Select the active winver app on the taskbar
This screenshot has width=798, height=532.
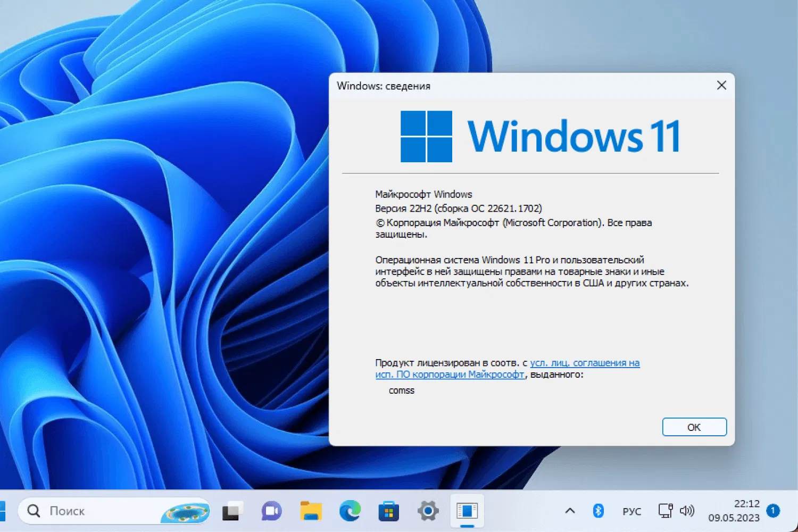point(467,511)
